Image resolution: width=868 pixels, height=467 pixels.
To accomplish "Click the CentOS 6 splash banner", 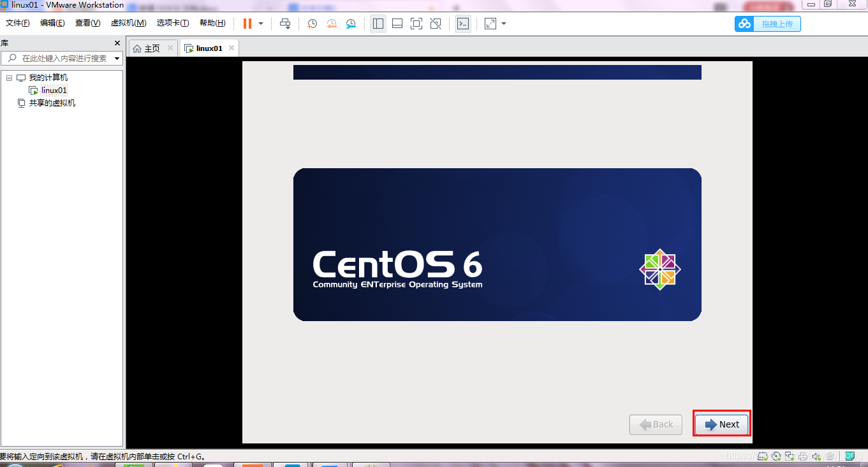I will (497, 245).
